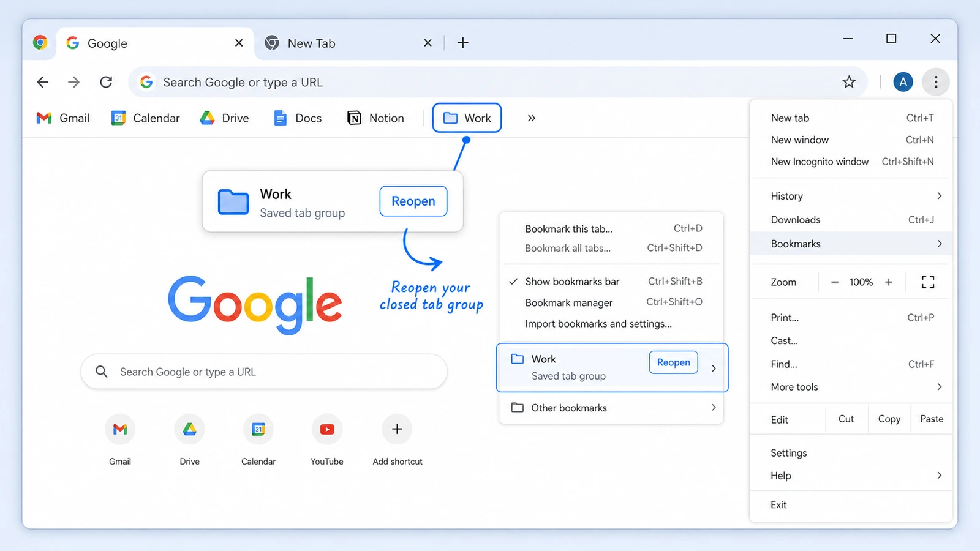The height and width of the screenshot is (551, 980).
Task: Select Bookmark all tabs...
Action: (611, 248)
